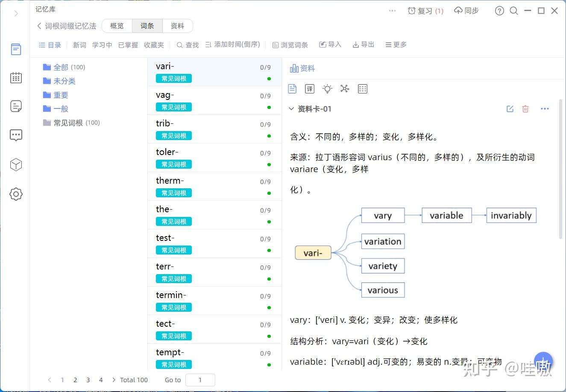Image resolution: width=566 pixels, height=392 pixels.
Task: Filter by 已掌握
Action: pyautogui.click(x=128, y=45)
